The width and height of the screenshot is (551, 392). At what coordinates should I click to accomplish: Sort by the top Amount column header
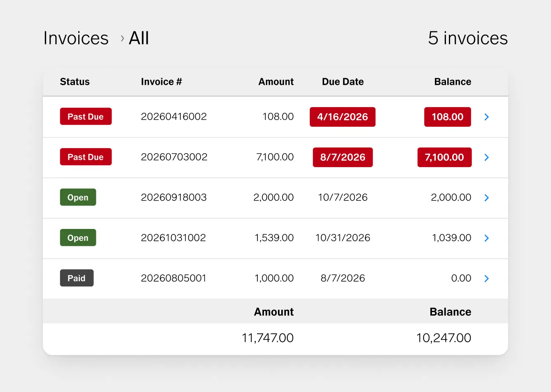click(276, 82)
